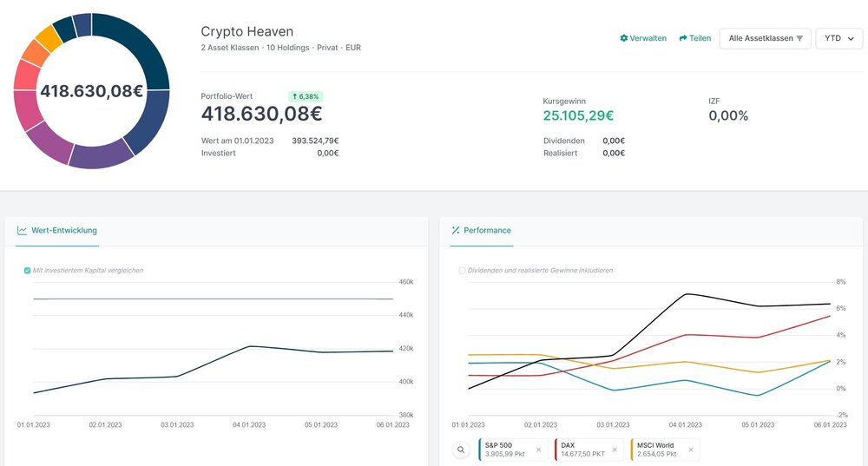868x466 pixels.
Task: Click the benchmark search magnifier icon
Action: [x=461, y=450]
